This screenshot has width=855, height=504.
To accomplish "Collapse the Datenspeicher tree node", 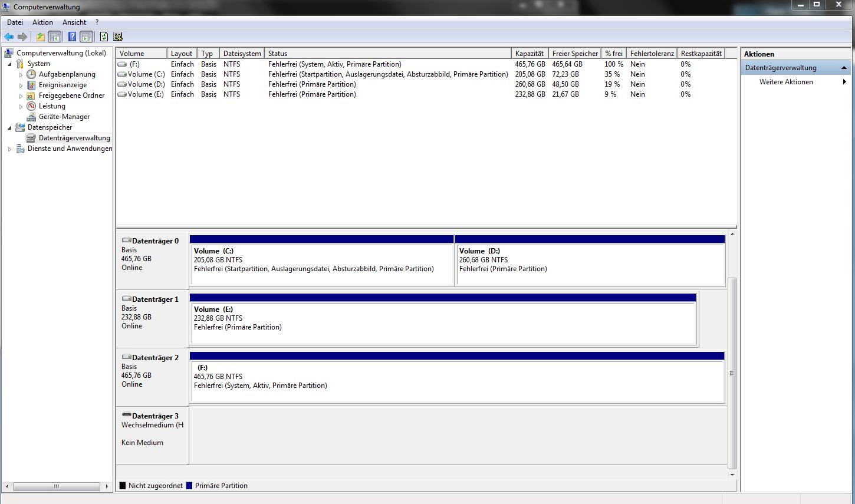I will tap(9, 128).
